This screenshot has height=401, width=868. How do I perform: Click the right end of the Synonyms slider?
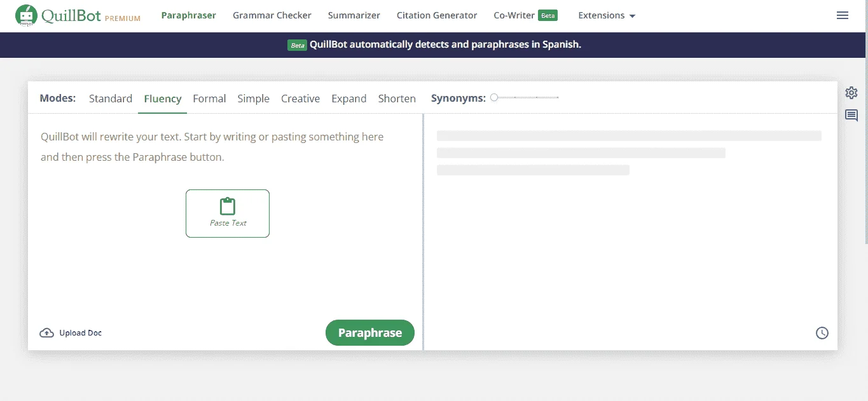pyautogui.click(x=558, y=97)
